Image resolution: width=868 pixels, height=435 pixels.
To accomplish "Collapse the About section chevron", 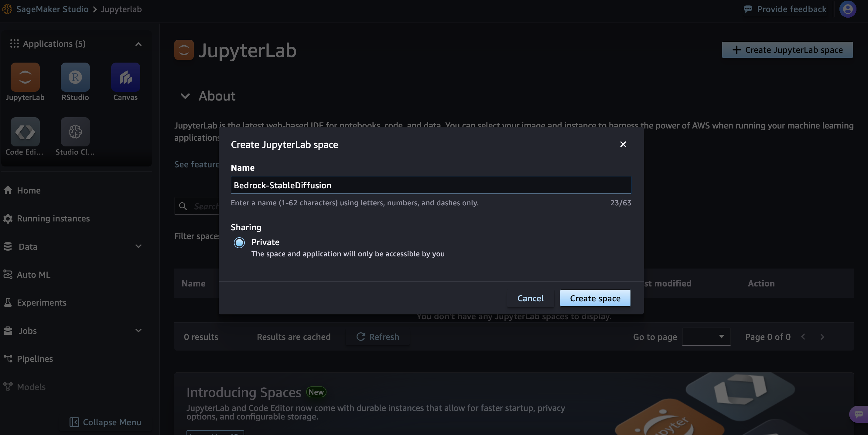I will (x=185, y=96).
